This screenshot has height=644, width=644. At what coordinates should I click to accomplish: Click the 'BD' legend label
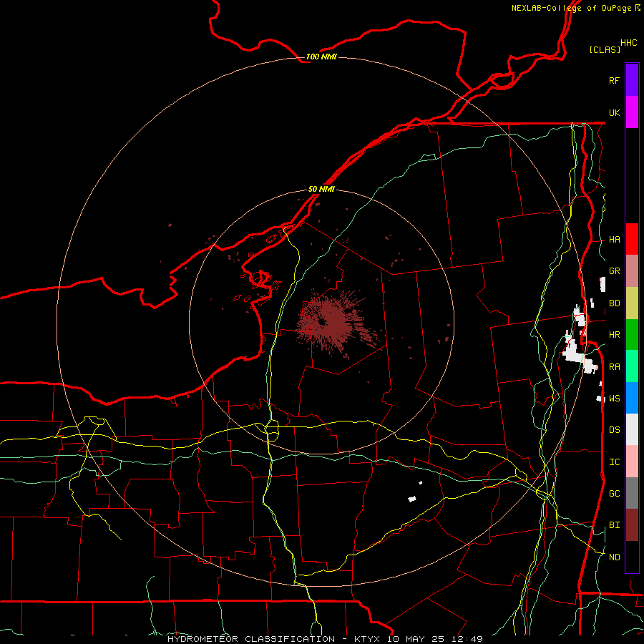pos(614,303)
